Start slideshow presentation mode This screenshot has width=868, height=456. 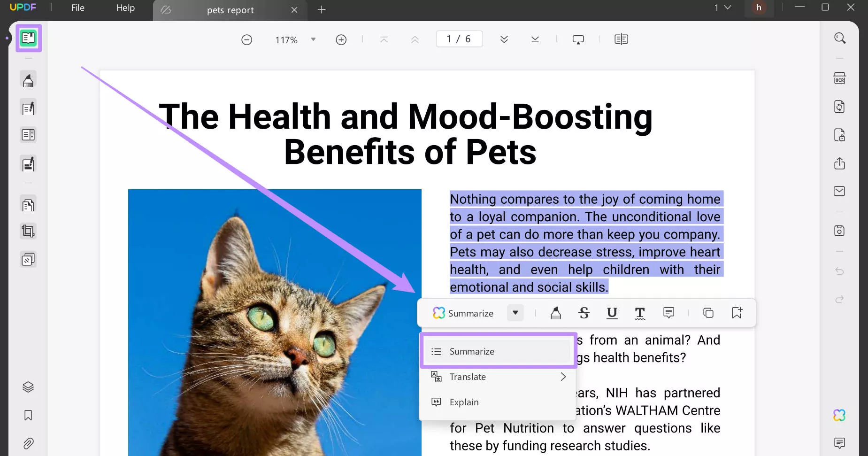tap(578, 39)
